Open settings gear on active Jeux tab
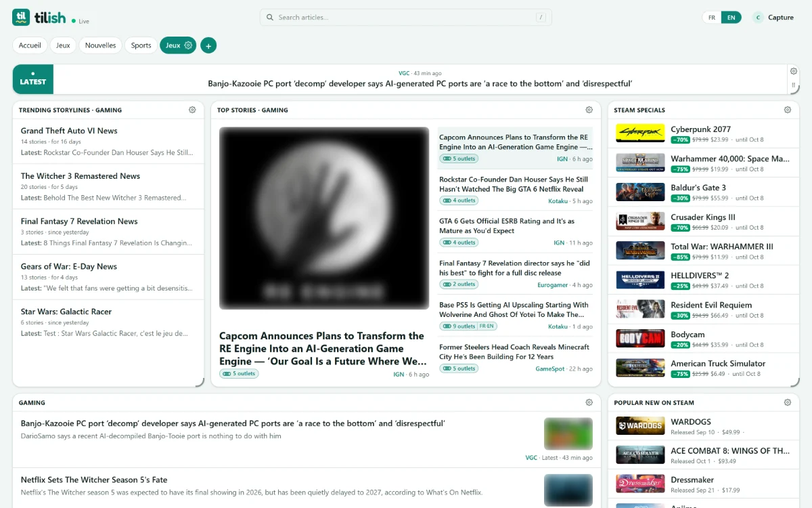 (189, 45)
